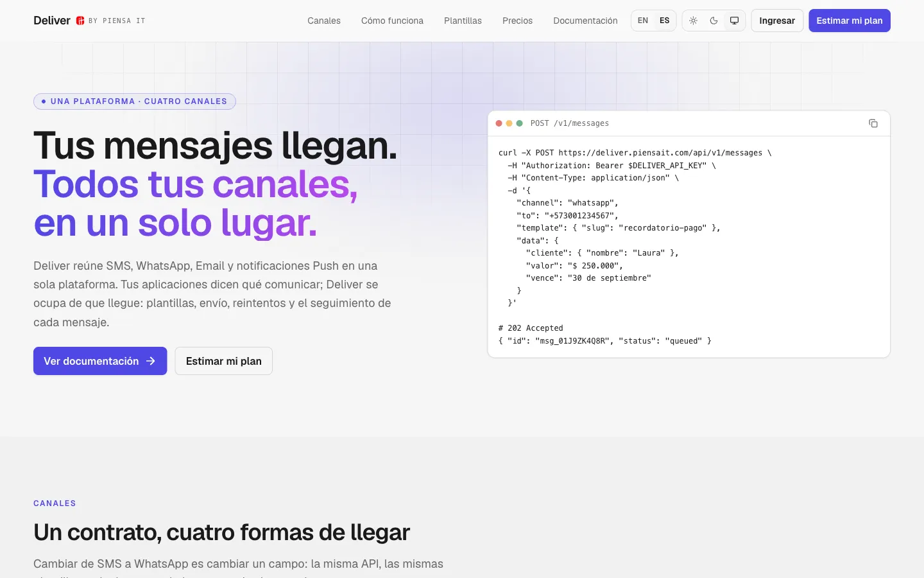This screenshot has width=924, height=578.
Task: Click the "channel": "whatsapp" code line
Action: (567, 203)
